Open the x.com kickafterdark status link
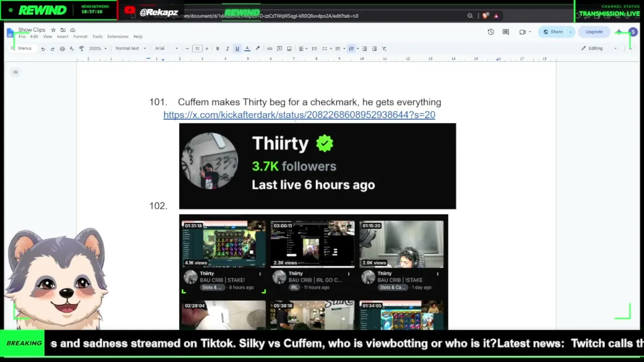Screen dimensions: 644x362 (299, 115)
